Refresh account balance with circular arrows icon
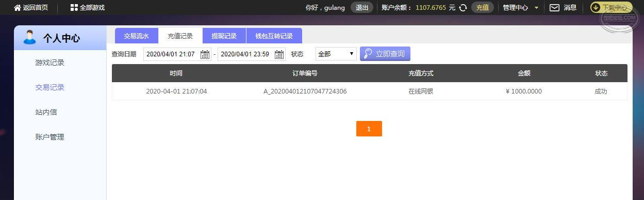Image resolution: width=644 pixels, height=200 pixels. point(463,8)
